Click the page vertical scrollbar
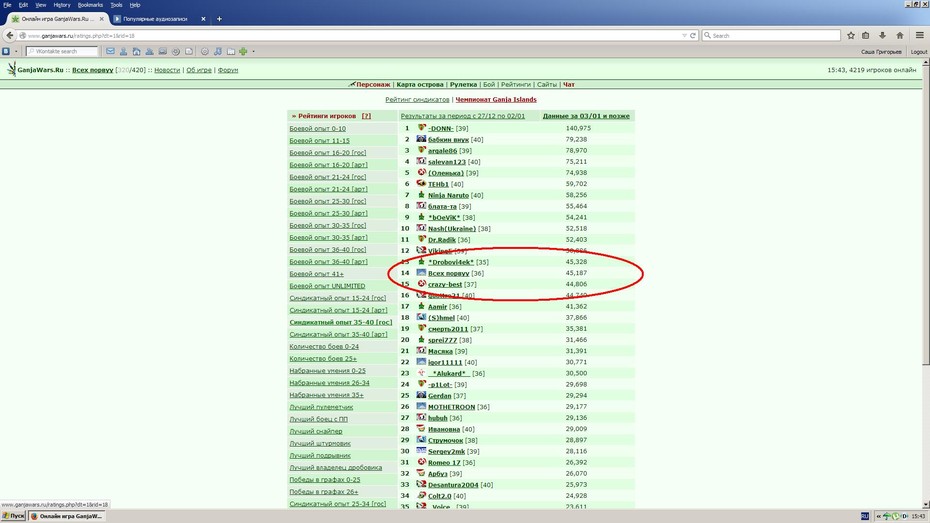930x523 pixels. tap(926, 282)
